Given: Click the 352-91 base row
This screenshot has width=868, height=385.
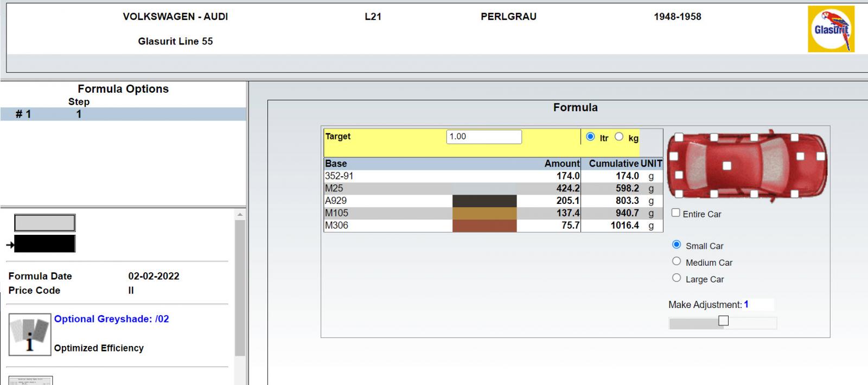Looking at the screenshot, I should (493, 176).
